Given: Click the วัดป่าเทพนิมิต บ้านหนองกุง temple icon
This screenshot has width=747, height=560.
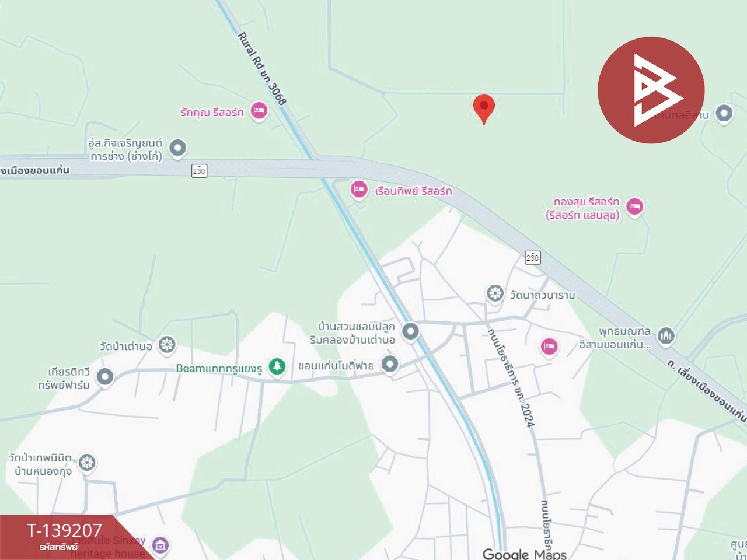Looking at the screenshot, I should tap(87, 463).
